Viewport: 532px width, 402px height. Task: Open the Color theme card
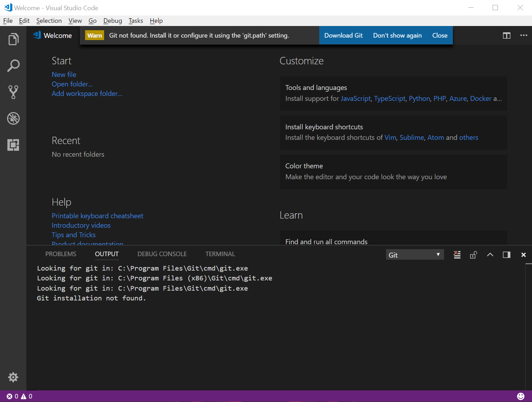click(x=393, y=172)
